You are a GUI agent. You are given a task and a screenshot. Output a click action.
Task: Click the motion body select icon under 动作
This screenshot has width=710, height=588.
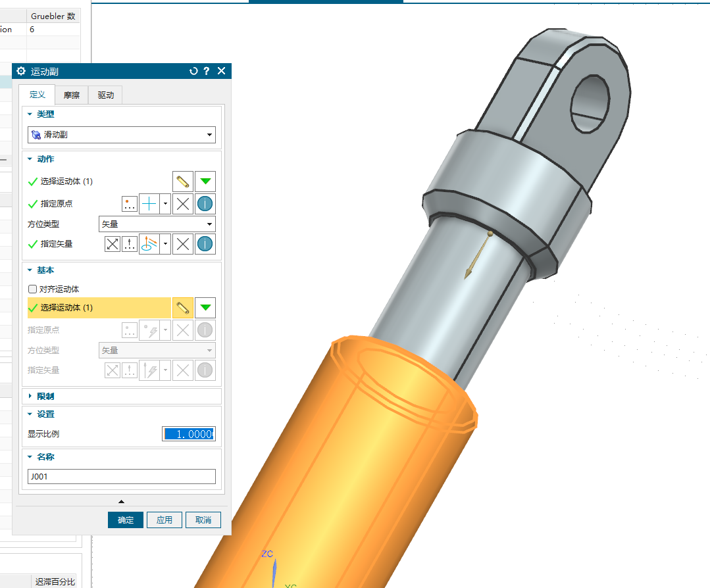183,182
